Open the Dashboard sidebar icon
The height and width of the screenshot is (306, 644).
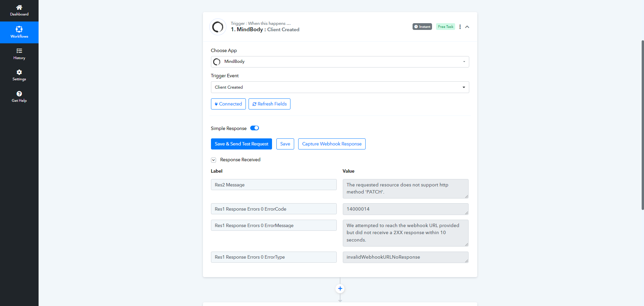click(x=19, y=10)
